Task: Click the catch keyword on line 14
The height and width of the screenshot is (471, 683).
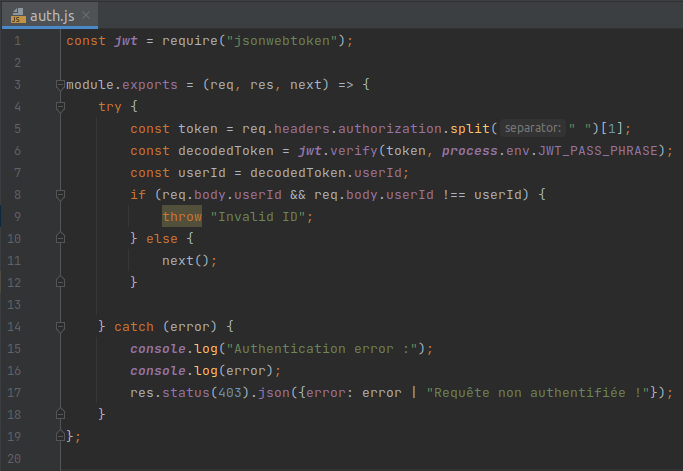Action: [x=134, y=327]
